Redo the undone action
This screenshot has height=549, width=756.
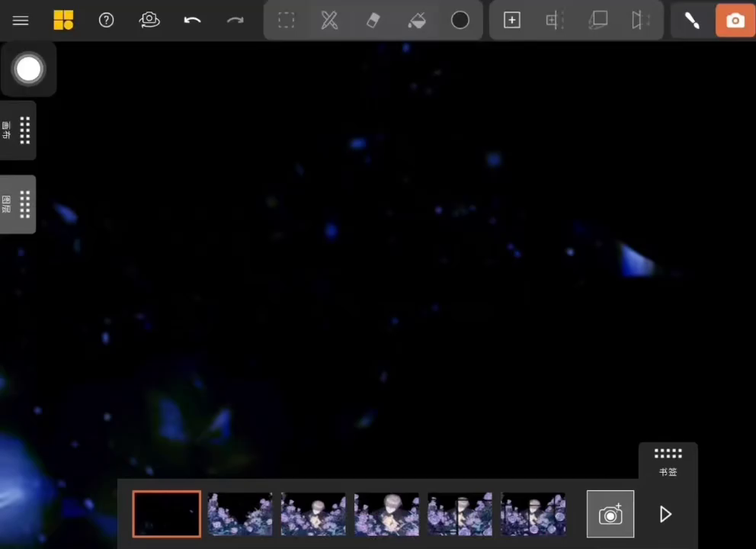235,21
